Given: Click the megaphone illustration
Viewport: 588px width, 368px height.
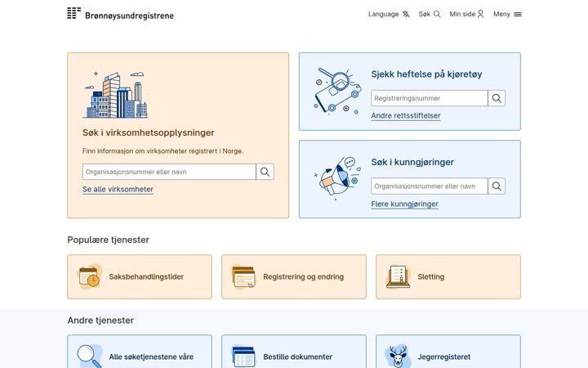Looking at the screenshot, I should [x=337, y=178].
